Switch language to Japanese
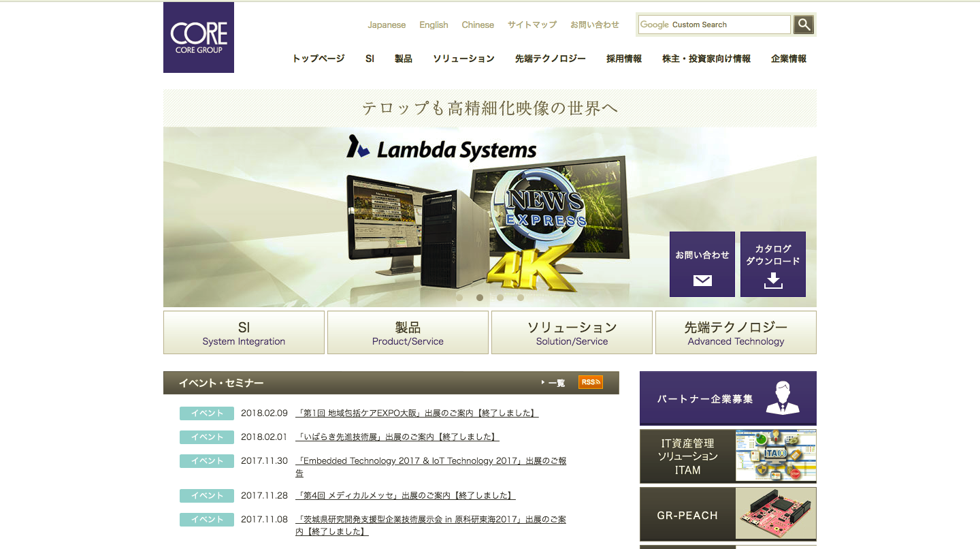This screenshot has height=549, width=980. pyautogui.click(x=387, y=25)
